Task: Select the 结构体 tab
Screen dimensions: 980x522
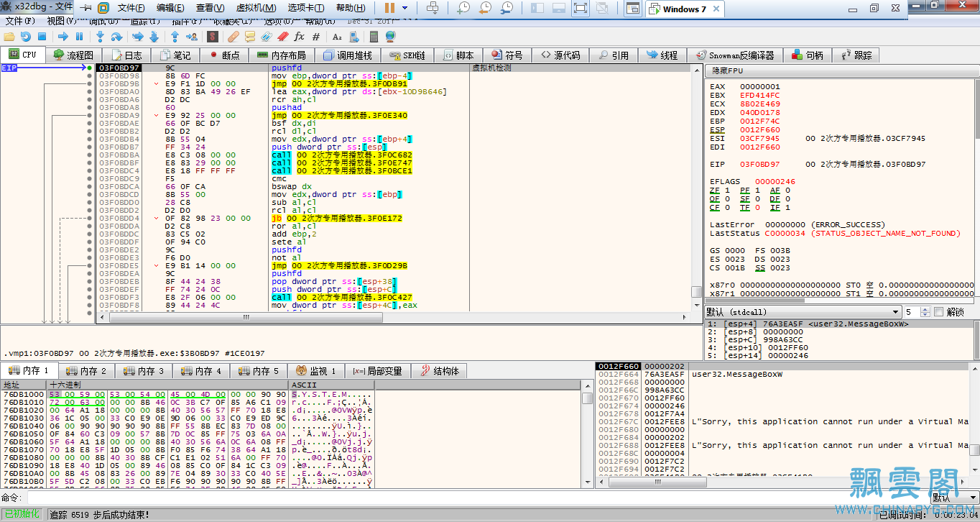Action: point(439,371)
